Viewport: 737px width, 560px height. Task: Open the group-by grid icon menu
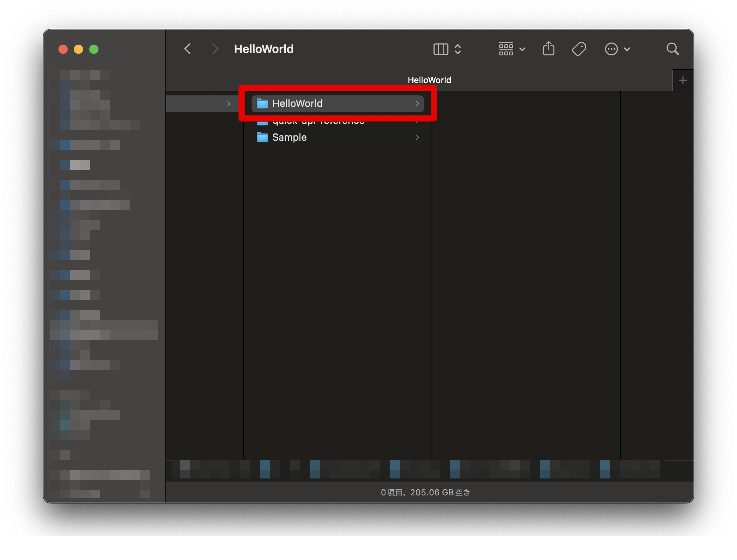click(x=506, y=49)
